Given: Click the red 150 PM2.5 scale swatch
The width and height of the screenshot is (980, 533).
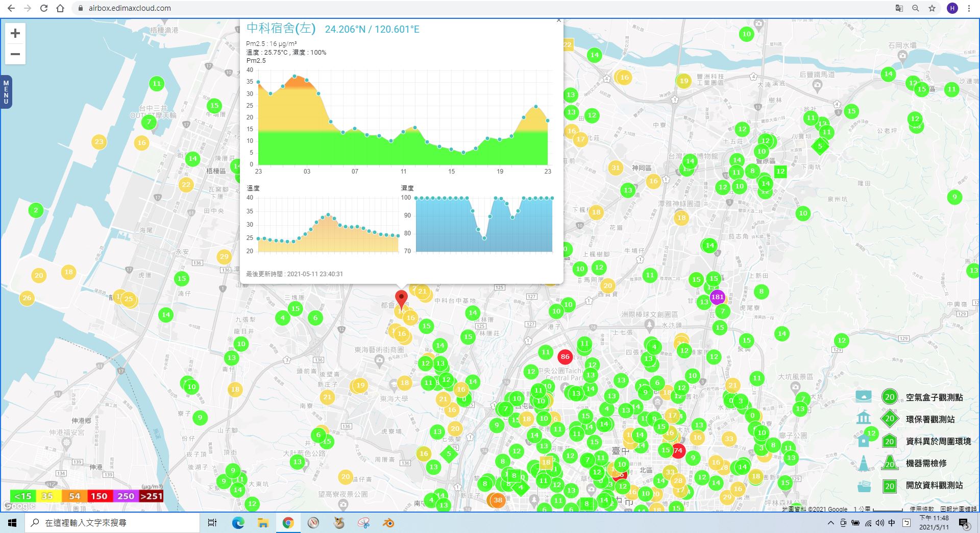Looking at the screenshot, I should [x=100, y=496].
